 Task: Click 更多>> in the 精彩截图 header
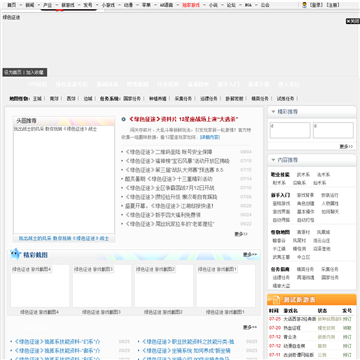[x=250, y=254]
